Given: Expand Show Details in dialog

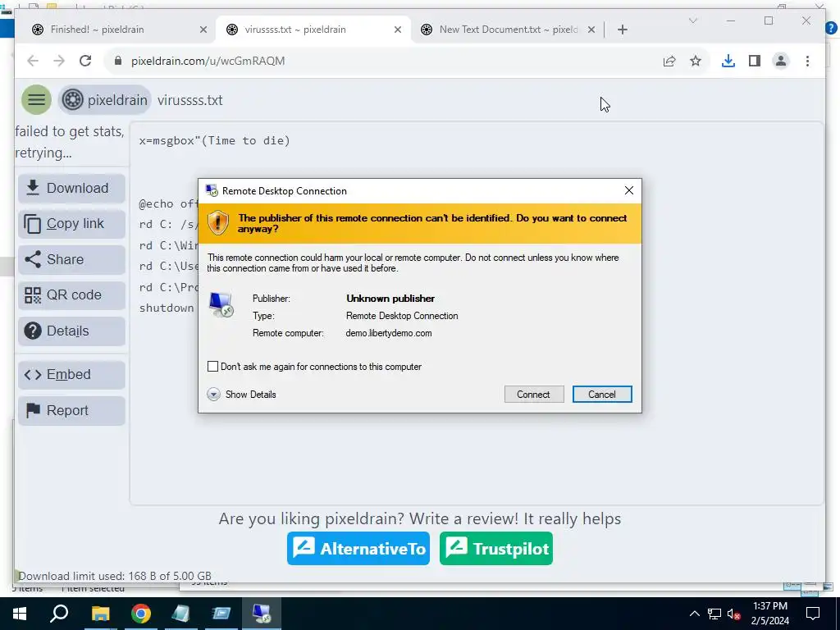Looking at the screenshot, I should [x=242, y=395].
